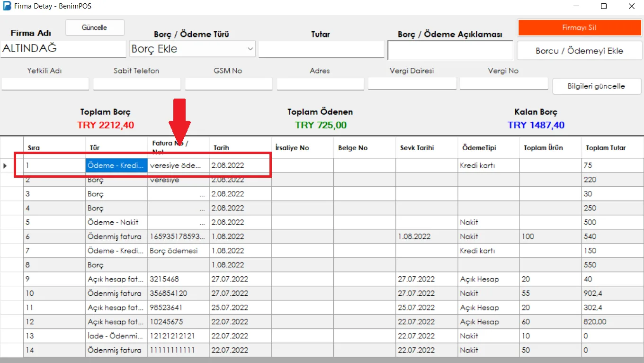Click the 'Borç ödemesi' note cell

click(179, 251)
